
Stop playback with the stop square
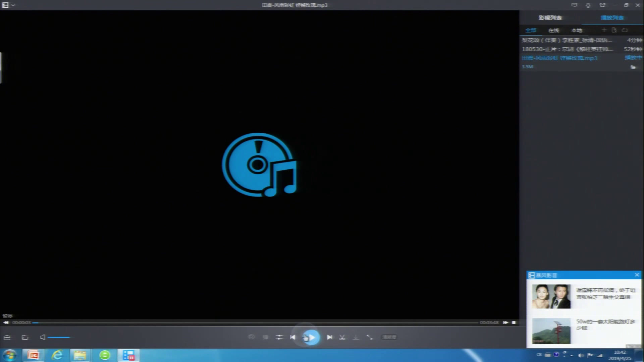point(514,322)
